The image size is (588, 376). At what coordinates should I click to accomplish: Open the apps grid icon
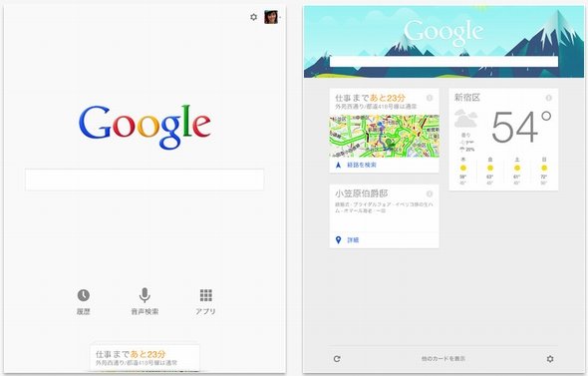(206, 295)
